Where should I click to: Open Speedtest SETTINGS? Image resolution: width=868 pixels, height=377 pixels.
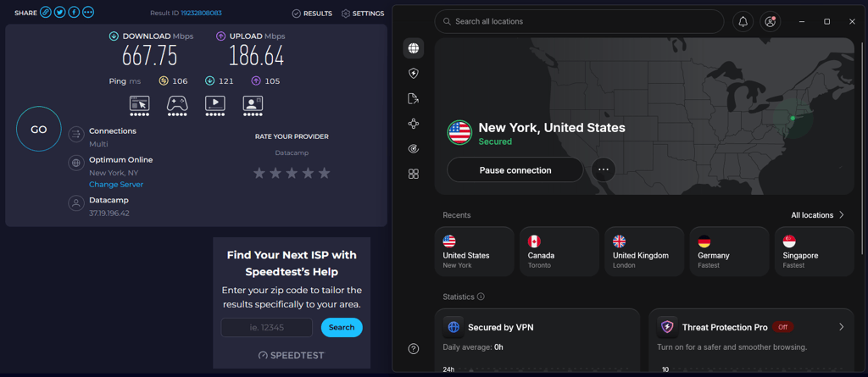tap(363, 14)
